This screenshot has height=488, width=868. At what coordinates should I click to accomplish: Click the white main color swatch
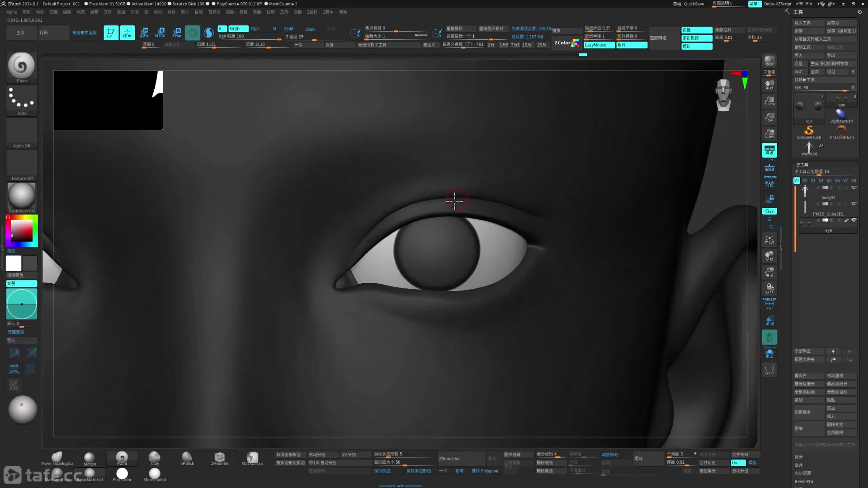14,263
